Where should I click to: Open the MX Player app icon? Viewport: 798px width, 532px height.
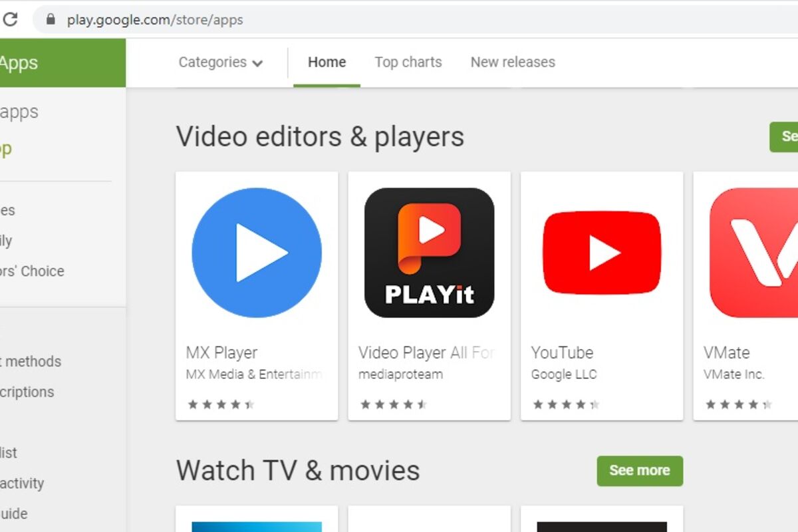[x=257, y=253]
